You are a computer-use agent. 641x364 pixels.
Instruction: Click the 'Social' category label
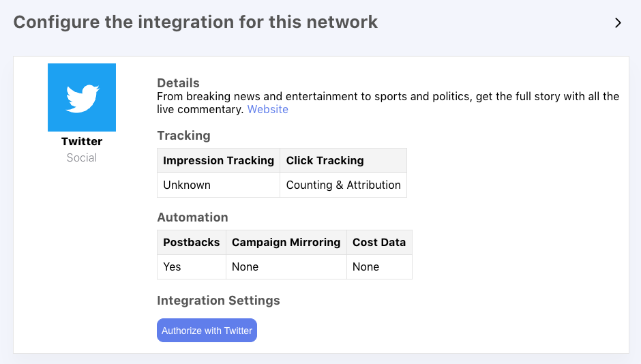(82, 157)
